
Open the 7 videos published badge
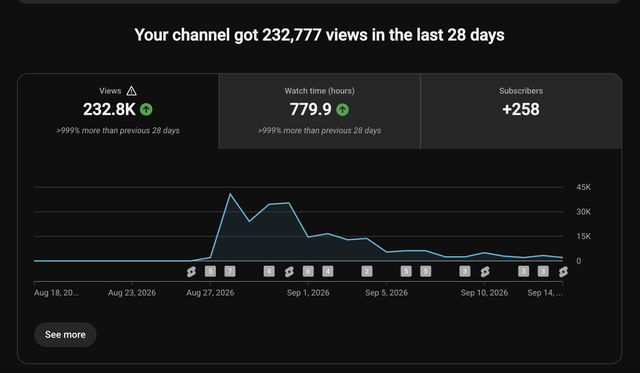point(230,271)
